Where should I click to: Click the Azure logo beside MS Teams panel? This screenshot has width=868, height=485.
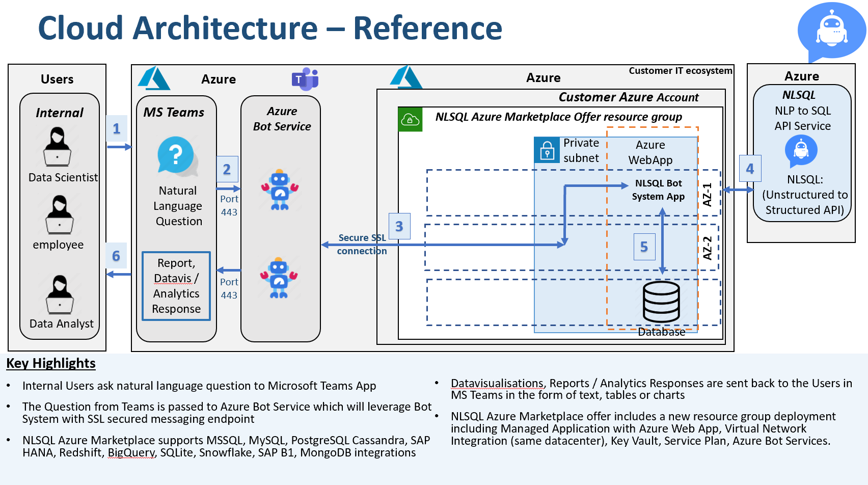154,78
